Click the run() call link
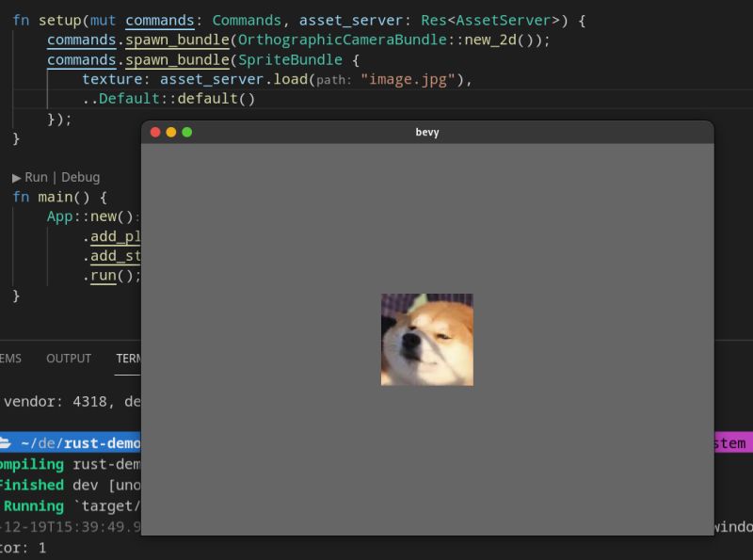 pyautogui.click(x=101, y=275)
